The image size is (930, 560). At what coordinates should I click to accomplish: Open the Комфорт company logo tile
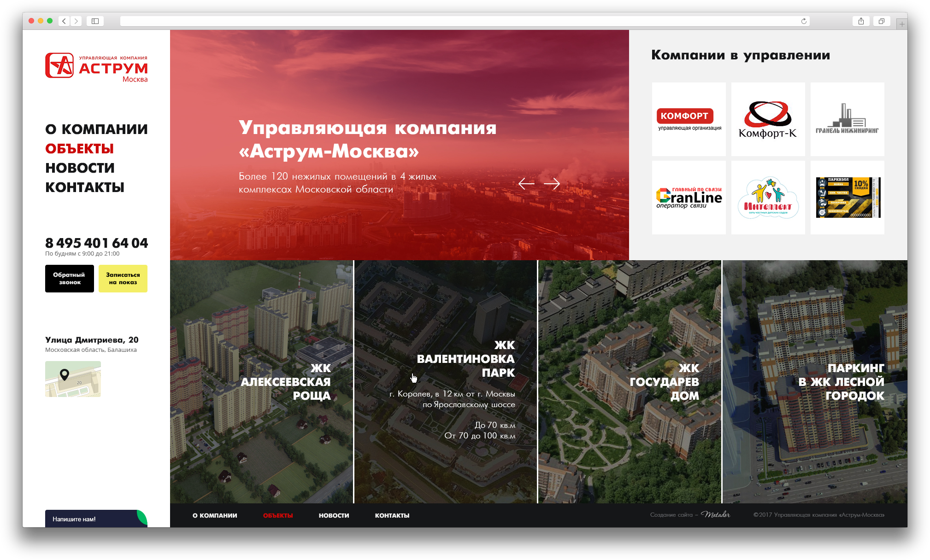(689, 119)
